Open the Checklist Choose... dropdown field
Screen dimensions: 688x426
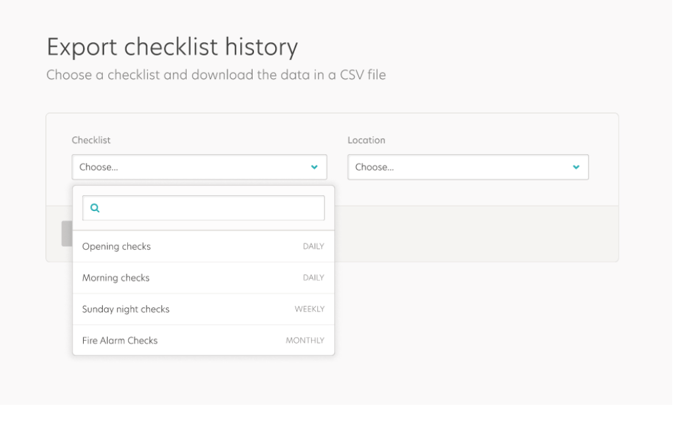[199, 167]
